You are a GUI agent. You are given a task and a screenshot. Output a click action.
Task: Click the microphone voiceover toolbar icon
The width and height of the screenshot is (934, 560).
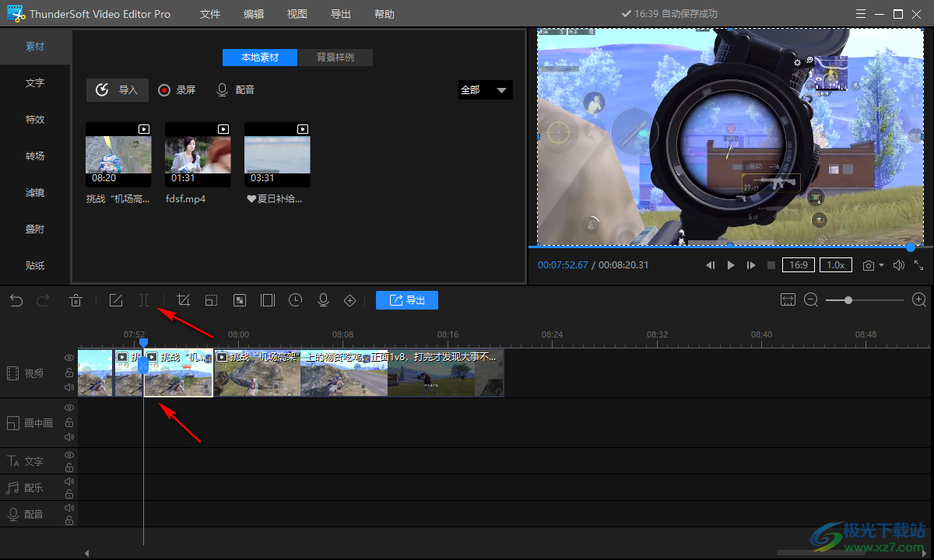coord(323,300)
